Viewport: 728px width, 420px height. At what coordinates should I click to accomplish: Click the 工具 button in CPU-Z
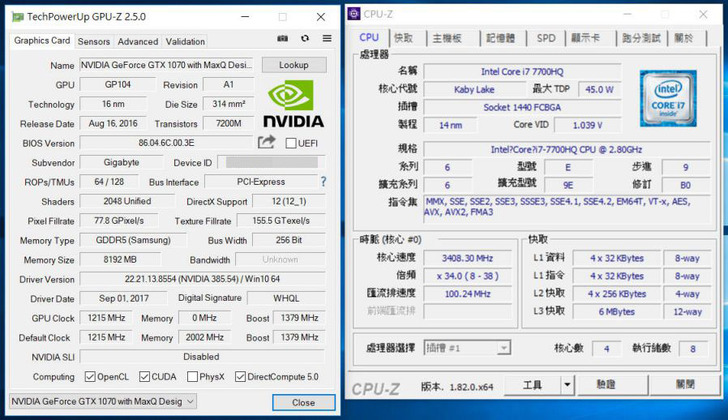pyautogui.click(x=533, y=385)
